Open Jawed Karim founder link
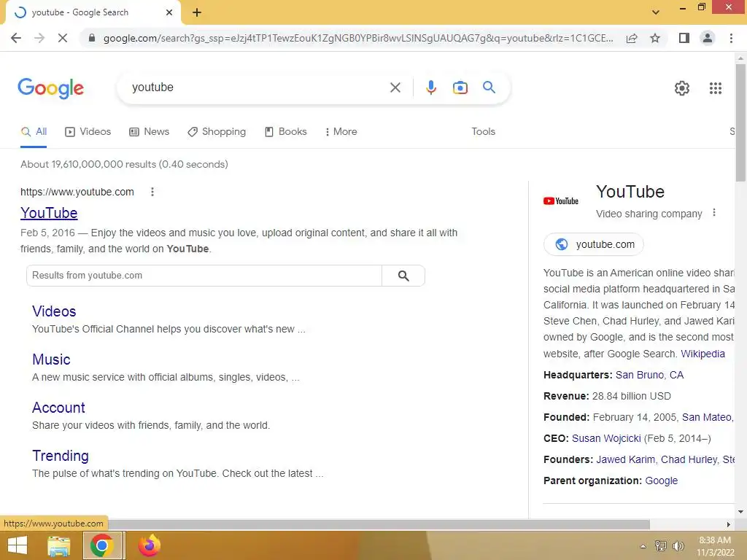747x560 pixels. (x=625, y=459)
